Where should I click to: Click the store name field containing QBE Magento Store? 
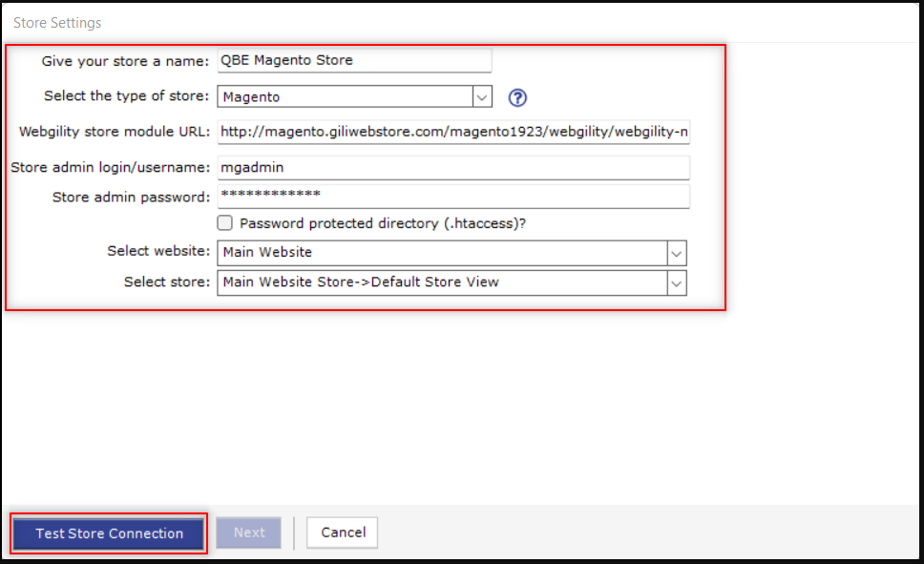click(x=354, y=61)
